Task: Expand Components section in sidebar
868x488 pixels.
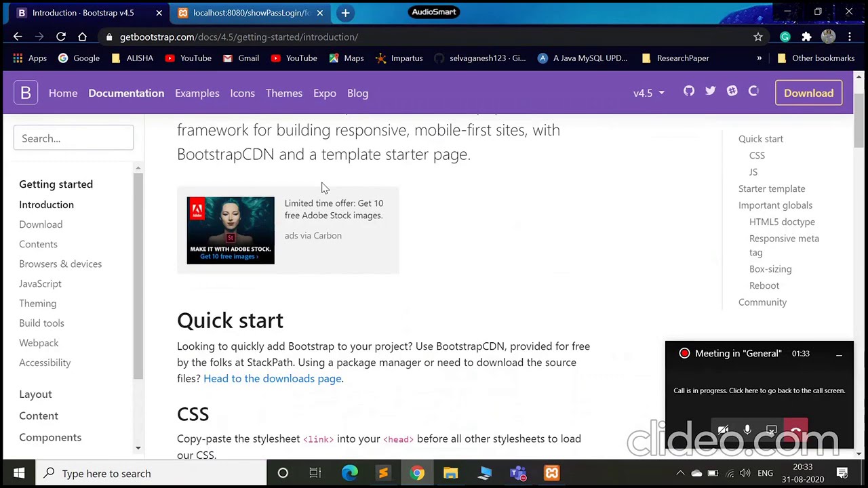Action: (x=50, y=437)
